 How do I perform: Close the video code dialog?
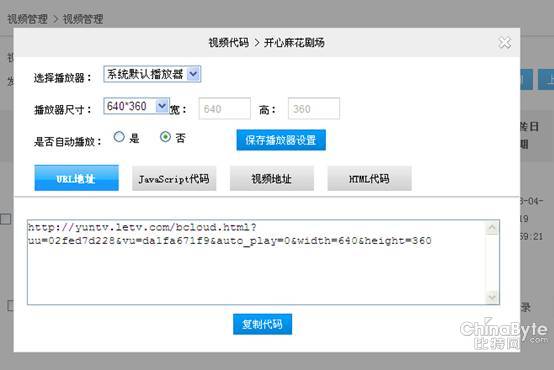click(505, 43)
